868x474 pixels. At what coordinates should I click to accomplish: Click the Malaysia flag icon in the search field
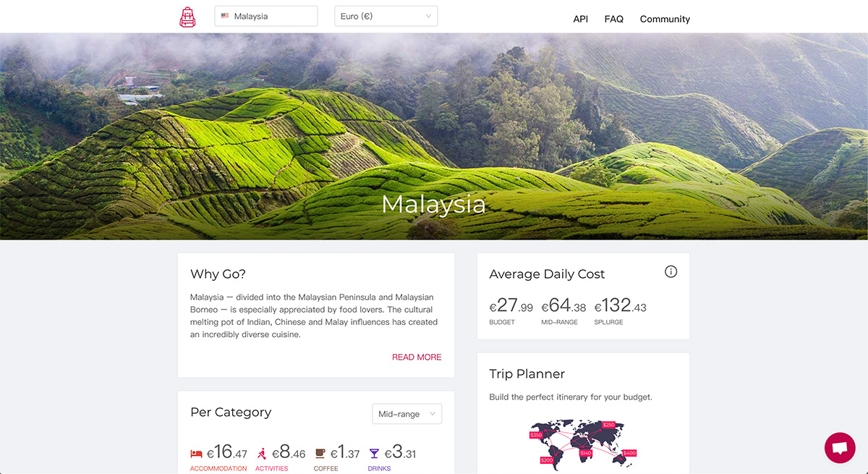225,16
